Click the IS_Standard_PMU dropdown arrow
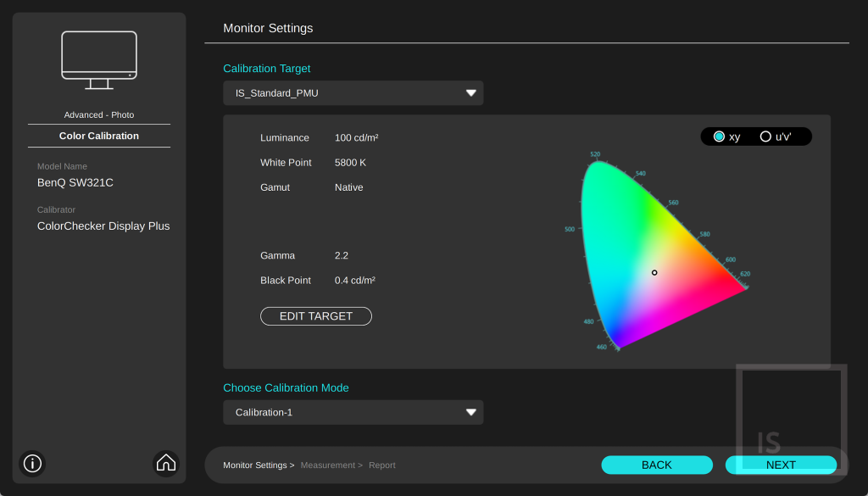This screenshot has height=496, width=868. point(471,93)
